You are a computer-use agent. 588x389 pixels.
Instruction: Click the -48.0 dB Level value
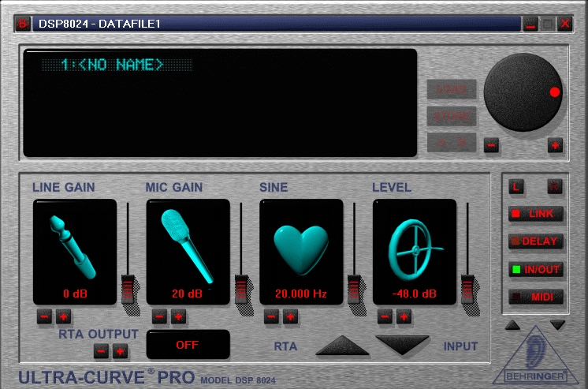pos(414,294)
